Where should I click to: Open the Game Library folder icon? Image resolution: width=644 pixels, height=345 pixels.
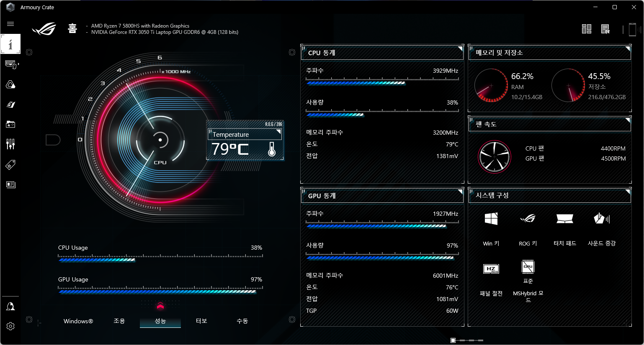(10, 124)
